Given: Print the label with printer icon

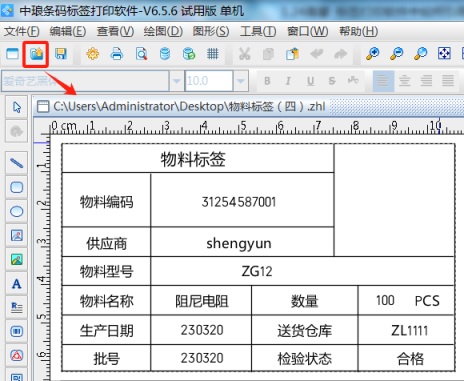Looking at the screenshot, I should pyautogui.click(x=117, y=54).
